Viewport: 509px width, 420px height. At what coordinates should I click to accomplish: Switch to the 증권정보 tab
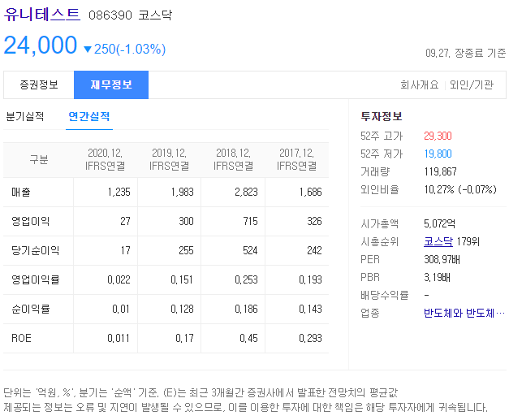(39, 84)
